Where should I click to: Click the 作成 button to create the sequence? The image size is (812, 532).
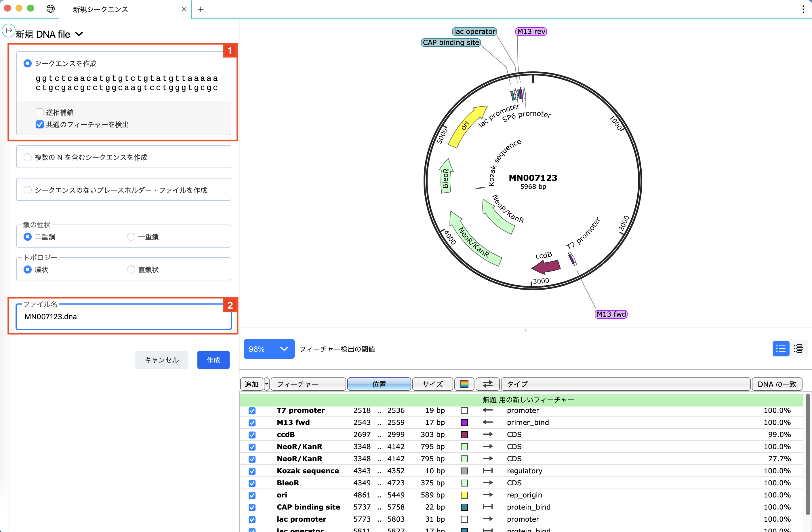213,360
